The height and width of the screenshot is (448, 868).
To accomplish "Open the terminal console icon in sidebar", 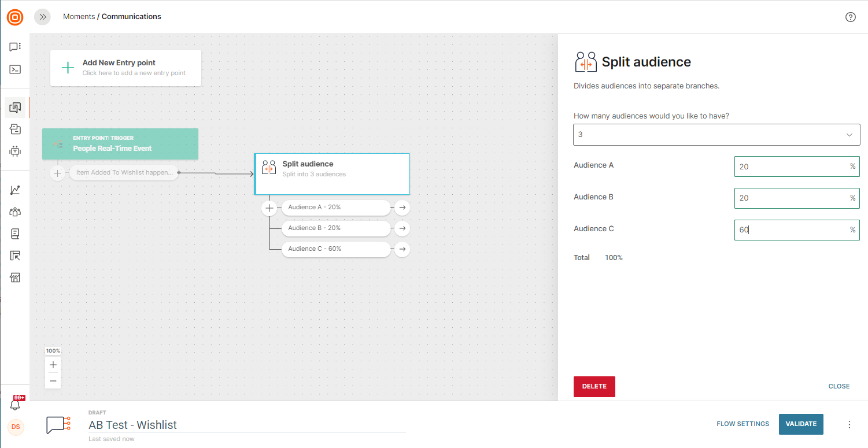I will [15, 69].
